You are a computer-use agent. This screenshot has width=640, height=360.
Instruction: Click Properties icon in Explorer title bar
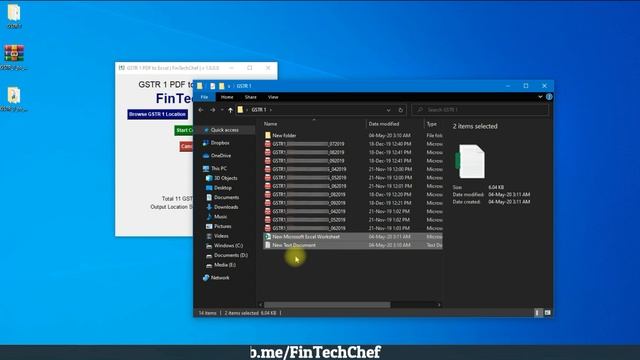tap(213, 86)
